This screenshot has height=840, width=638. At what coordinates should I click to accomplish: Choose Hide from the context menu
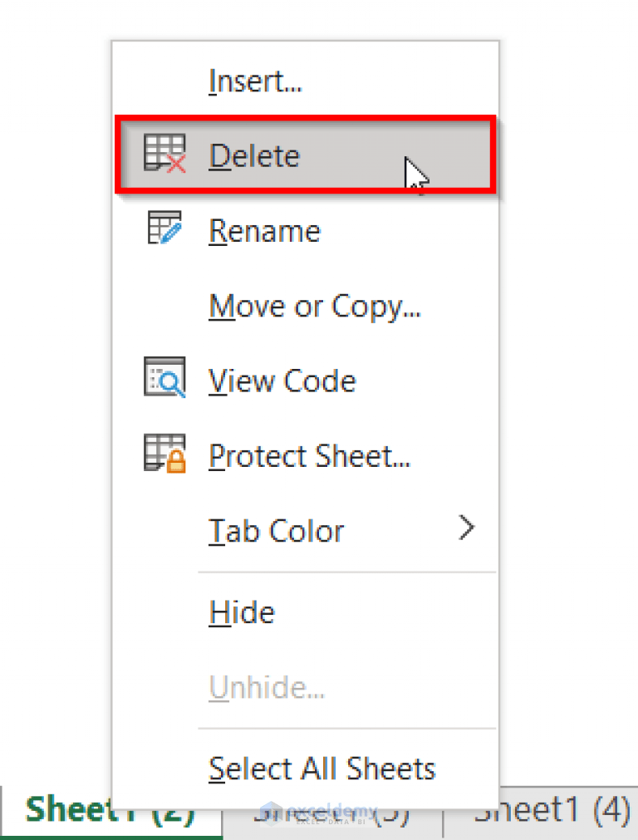pos(241,612)
